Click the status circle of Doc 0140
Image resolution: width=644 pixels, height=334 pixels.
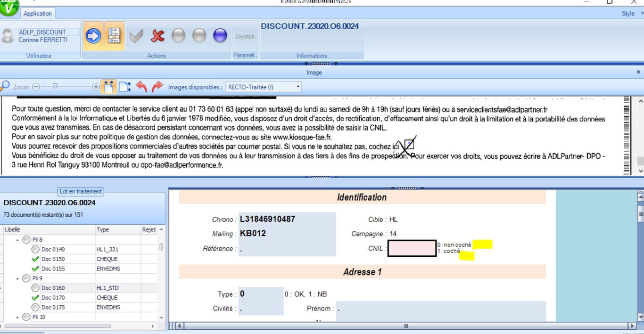pos(35,249)
